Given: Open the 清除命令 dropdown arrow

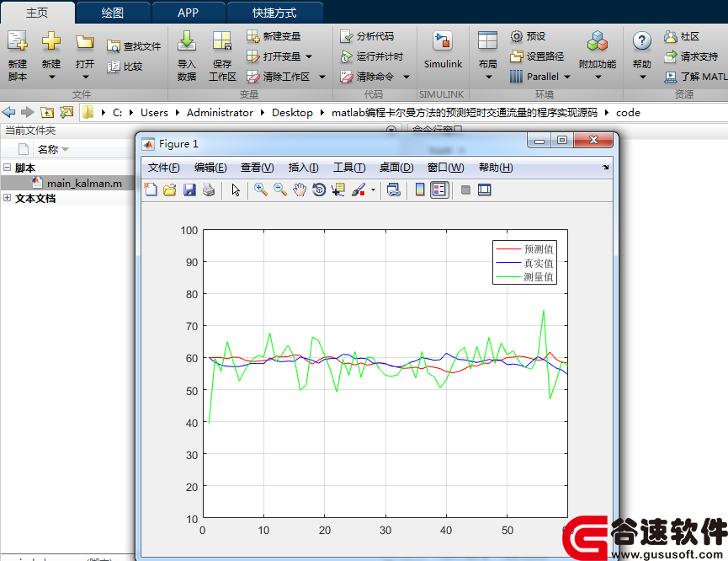Looking at the screenshot, I should pos(407,77).
